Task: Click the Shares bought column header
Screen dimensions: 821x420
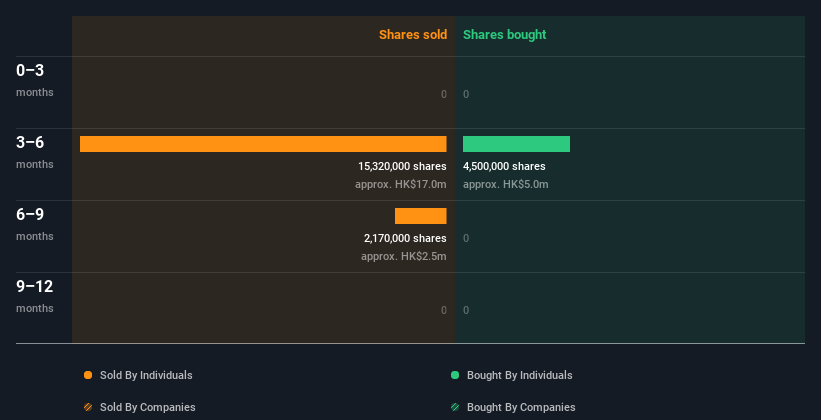Action: (504, 35)
